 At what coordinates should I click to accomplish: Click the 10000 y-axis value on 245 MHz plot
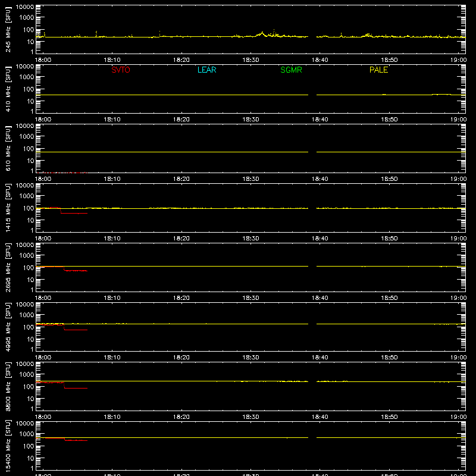click(x=25, y=7)
